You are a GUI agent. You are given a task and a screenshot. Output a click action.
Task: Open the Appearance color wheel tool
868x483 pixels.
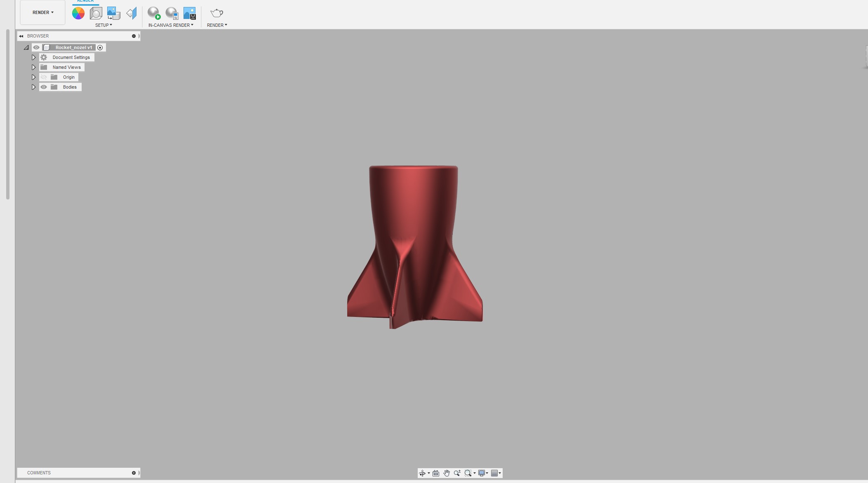(78, 13)
